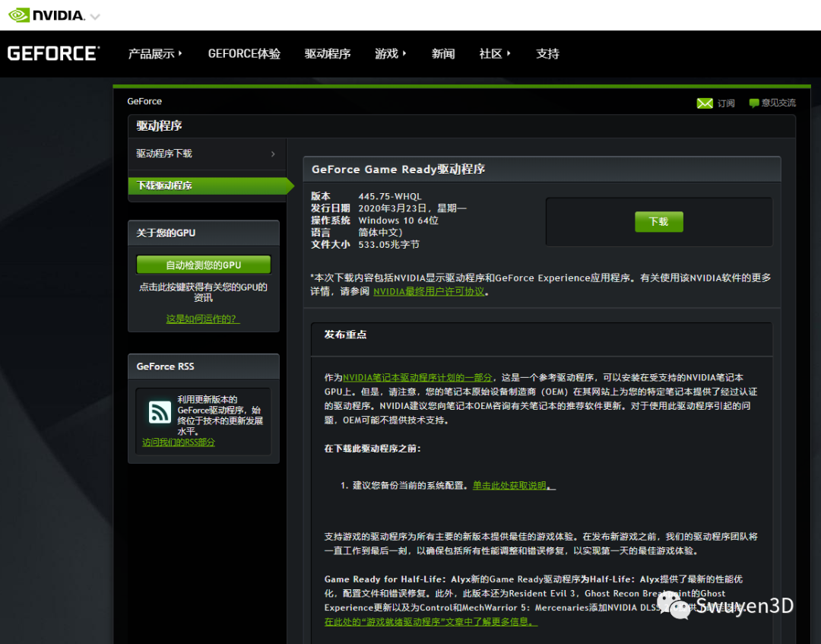The height and width of the screenshot is (644, 821).
Task: Open the dropdown arrow beside NVIDIA logo
Action: pos(95,17)
